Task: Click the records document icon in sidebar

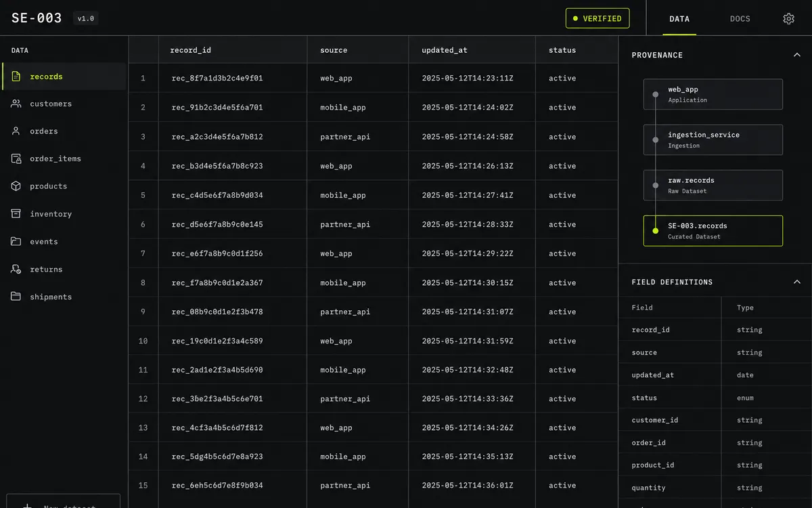Action: click(16, 77)
